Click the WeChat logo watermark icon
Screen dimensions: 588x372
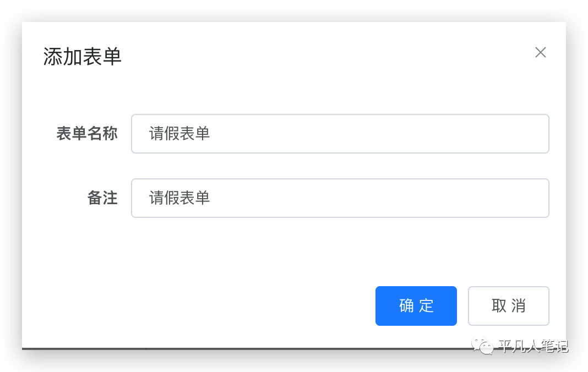click(482, 346)
